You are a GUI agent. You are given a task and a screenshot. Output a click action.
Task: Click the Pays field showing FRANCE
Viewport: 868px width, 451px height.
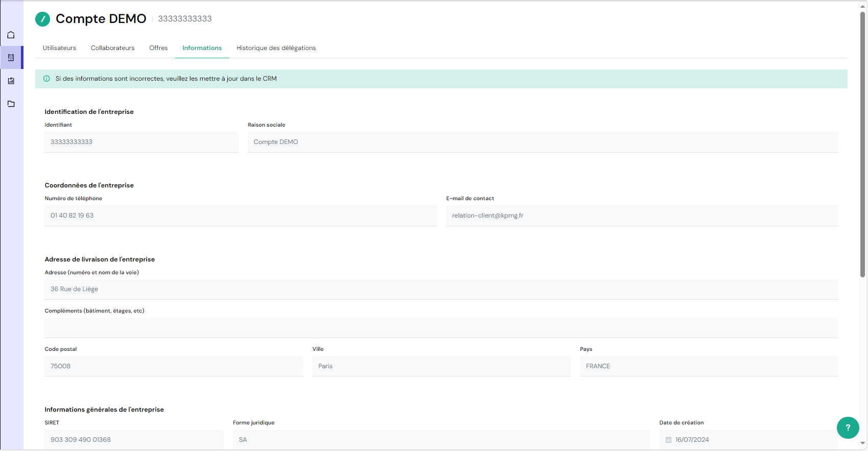tap(709, 366)
